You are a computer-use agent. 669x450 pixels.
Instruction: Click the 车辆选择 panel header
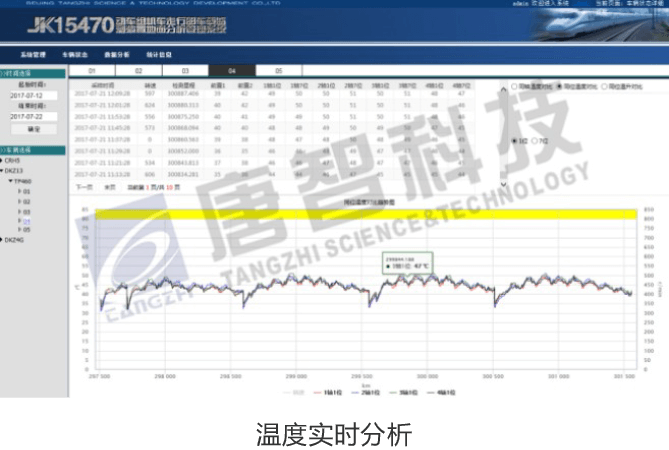32,150
